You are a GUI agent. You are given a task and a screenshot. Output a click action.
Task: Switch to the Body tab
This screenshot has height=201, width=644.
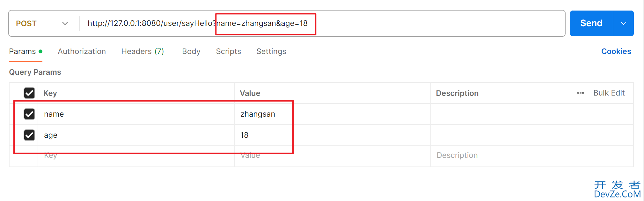[191, 51]
